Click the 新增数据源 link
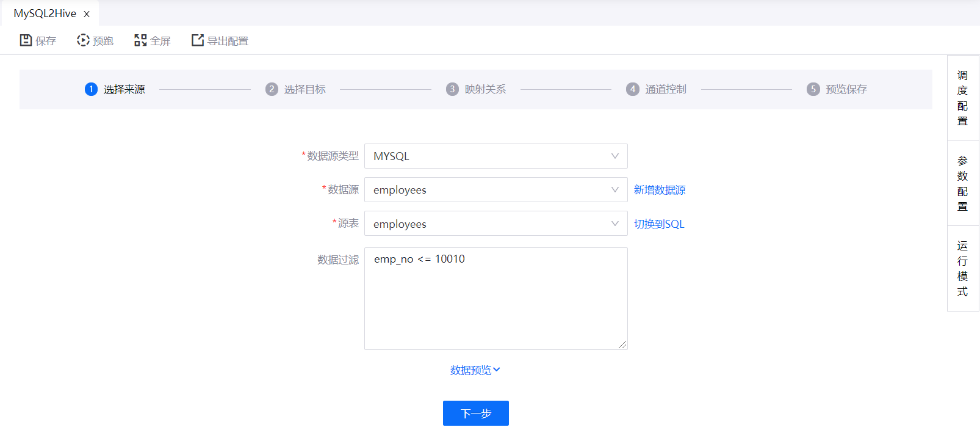Viewport: 980px width, 441px height. 660,190
